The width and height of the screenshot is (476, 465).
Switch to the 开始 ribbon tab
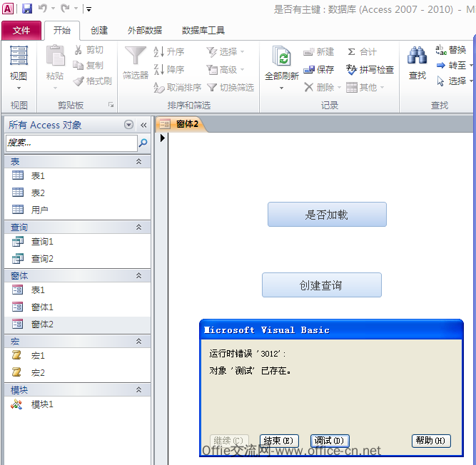tap(62, 31)
